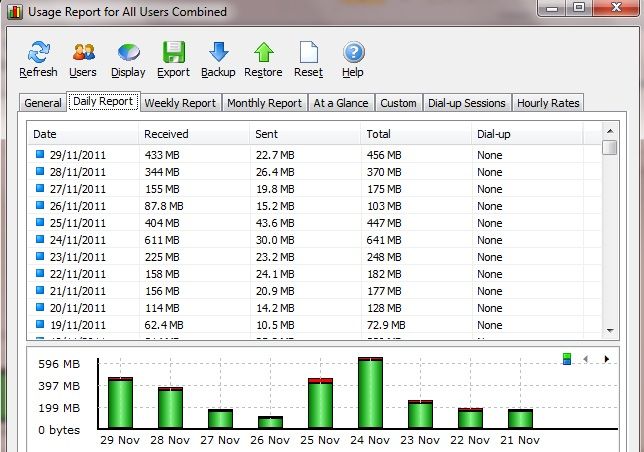The height and width of the screenshot is (452, 644).
Task: Switch to the General tab
Action: click(x=43, y=103)
